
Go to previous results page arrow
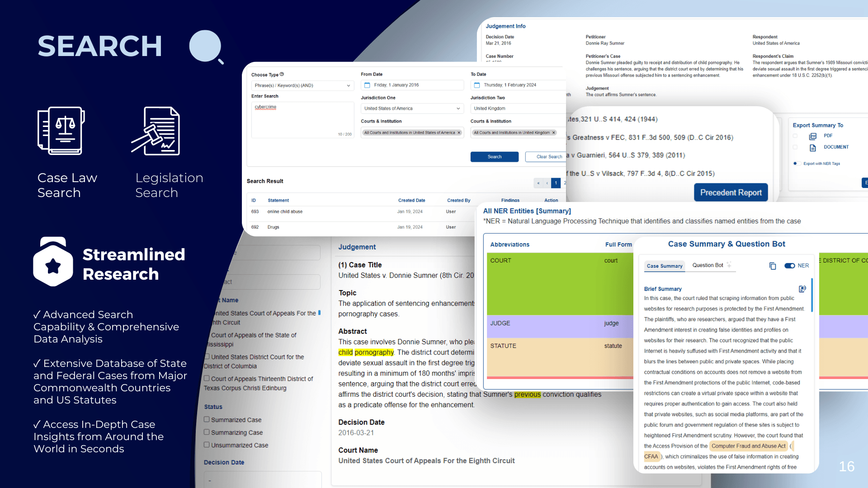[547, 183]
